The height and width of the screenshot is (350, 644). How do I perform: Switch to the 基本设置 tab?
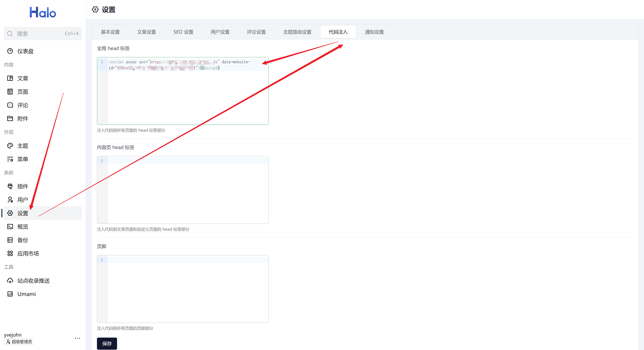point(110,32)
